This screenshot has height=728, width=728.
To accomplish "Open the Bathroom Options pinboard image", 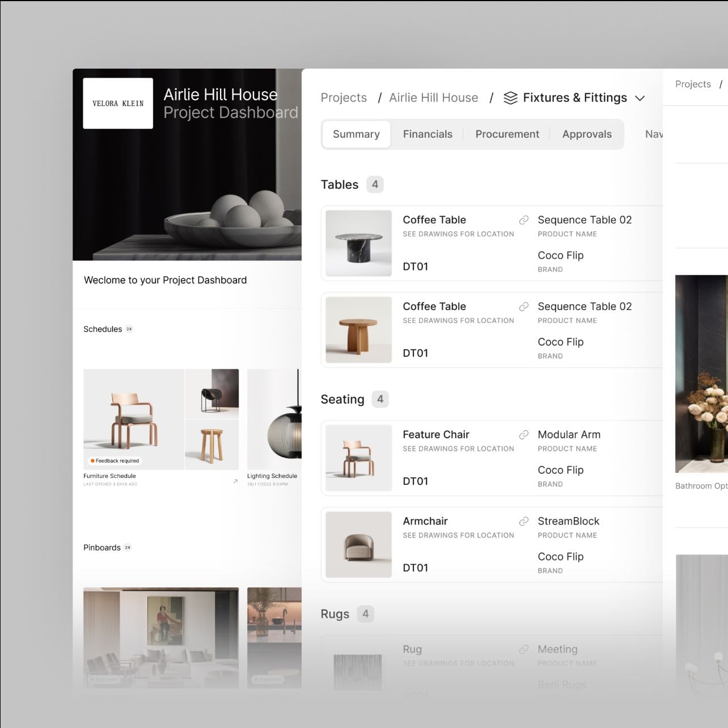I will coord(701,374).
